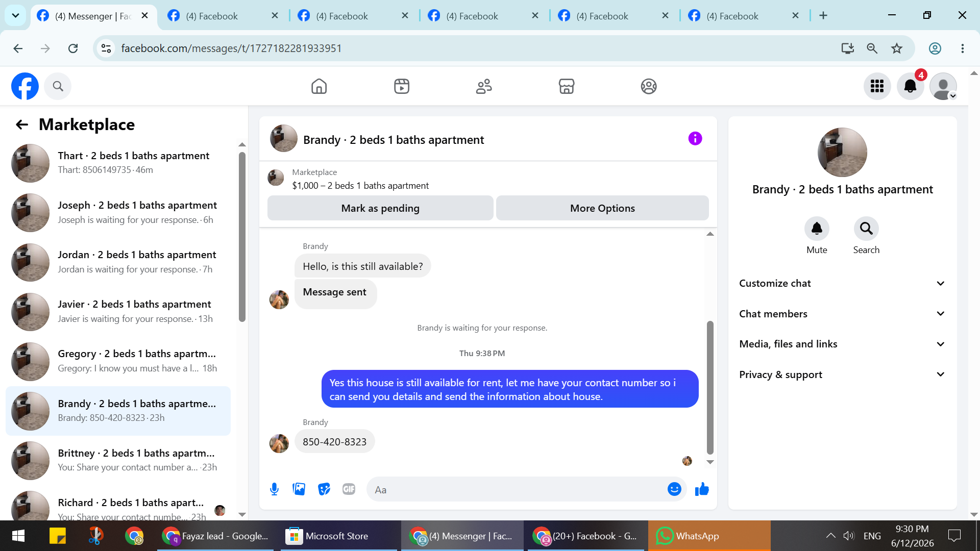Image resolution: width=980 pixels, height=551 pixels.
Task: Open More Options for the listing
Action: tap(602, 208)
